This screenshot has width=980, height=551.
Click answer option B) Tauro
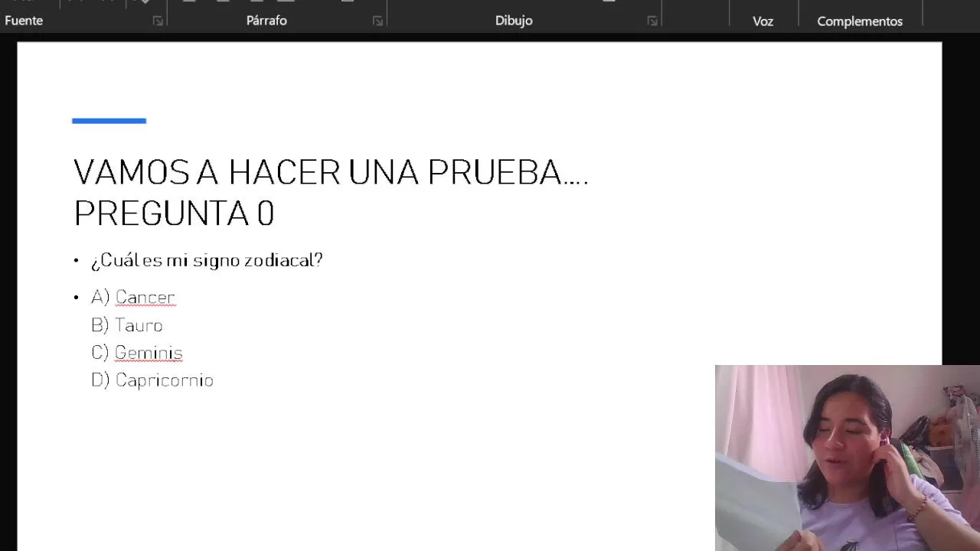127,325
